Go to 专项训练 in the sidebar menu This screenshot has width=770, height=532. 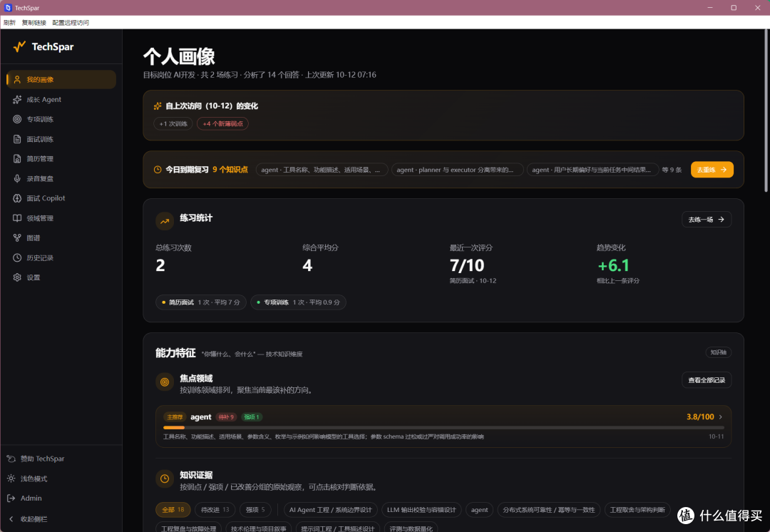point(61,119)
